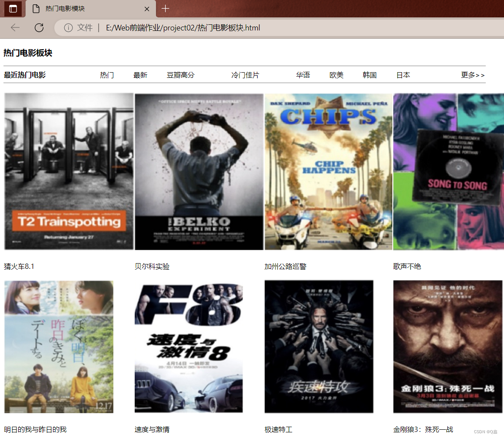Click the 明日的我与昨日的我 title
Screen dimensions: 504x438
[x=35, y=429]
